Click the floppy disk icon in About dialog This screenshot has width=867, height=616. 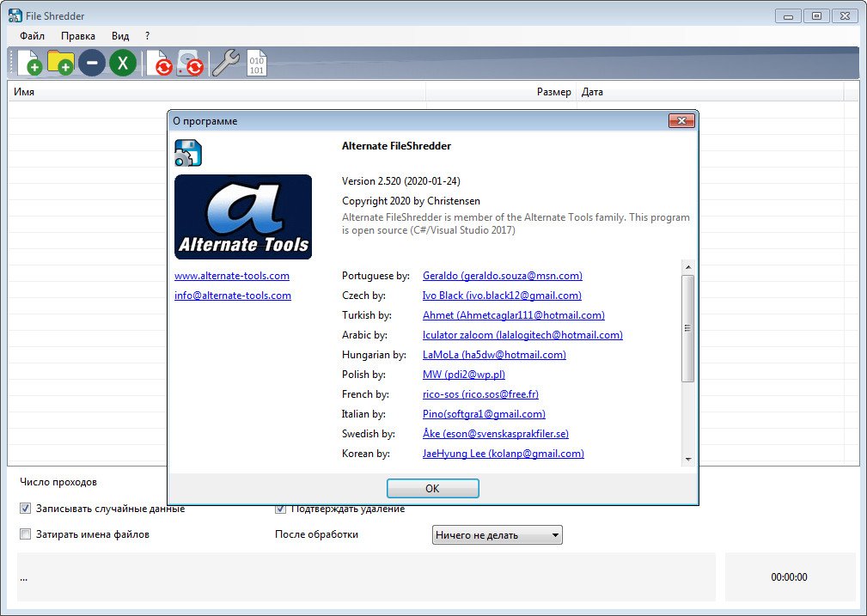[188, 153]
